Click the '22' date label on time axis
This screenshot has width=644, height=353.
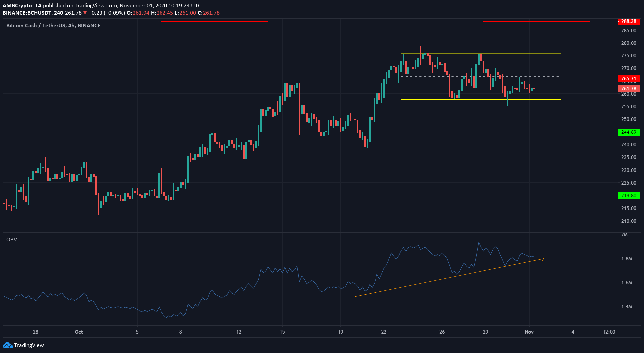[x=384, y=332]
